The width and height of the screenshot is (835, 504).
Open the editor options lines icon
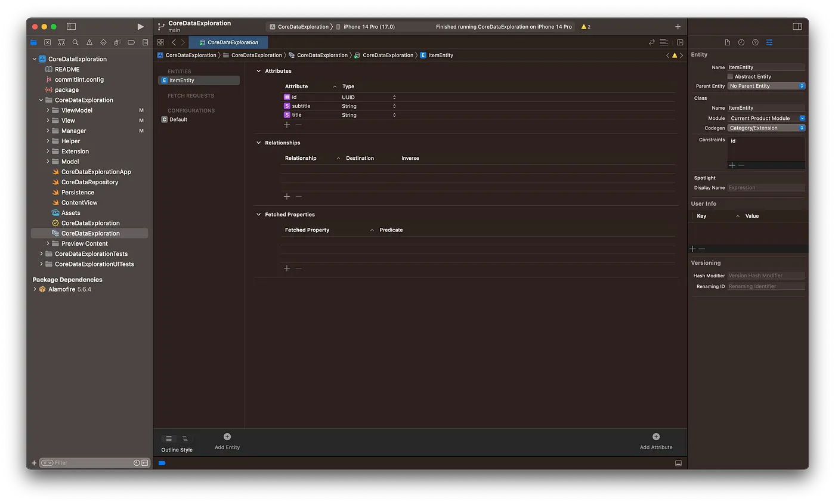click(x=664, y=42)
